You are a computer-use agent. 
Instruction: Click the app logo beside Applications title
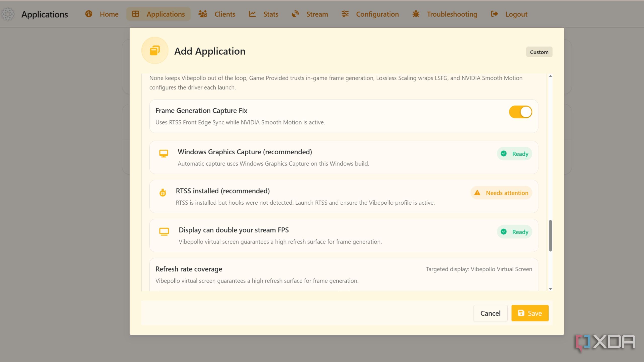coord(8,14)
